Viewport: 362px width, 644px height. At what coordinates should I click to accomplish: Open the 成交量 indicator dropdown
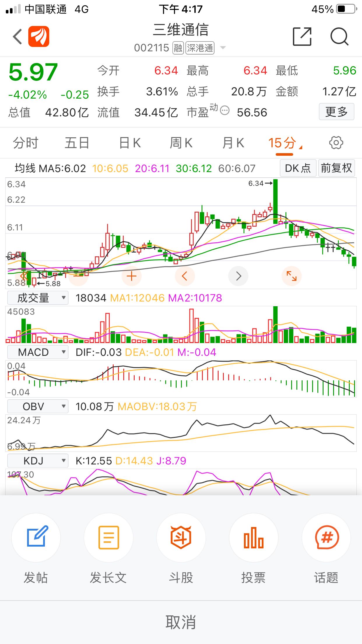tap(38, 298)
